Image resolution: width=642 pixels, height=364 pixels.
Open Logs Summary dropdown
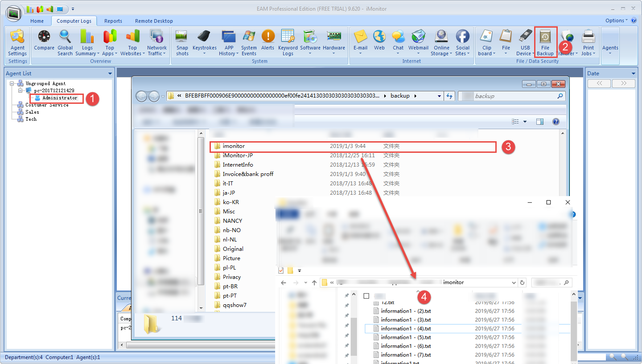87,43
